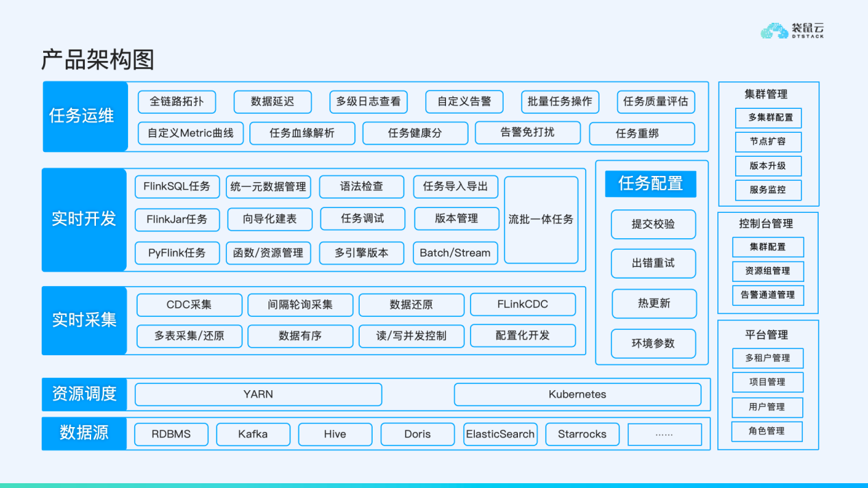Click 多集群配置 under 集群管理
The width and height of the screenshot is (868, 488).
click(768, 118)
